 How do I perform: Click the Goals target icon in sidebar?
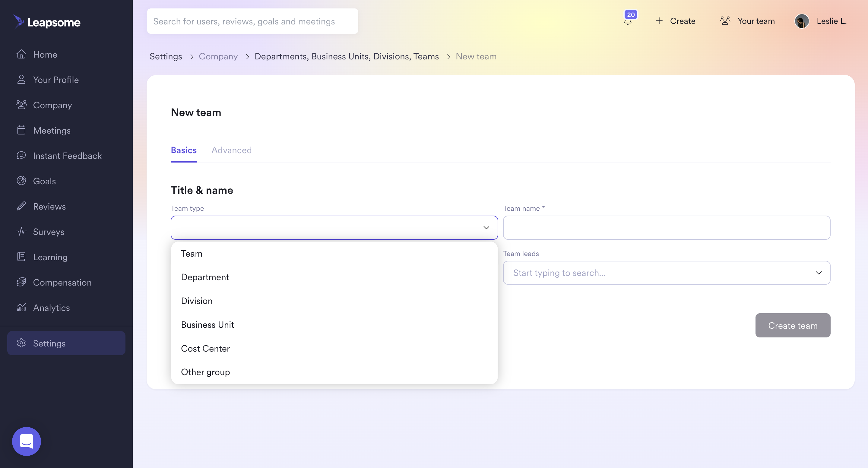(x=21, y=181)
